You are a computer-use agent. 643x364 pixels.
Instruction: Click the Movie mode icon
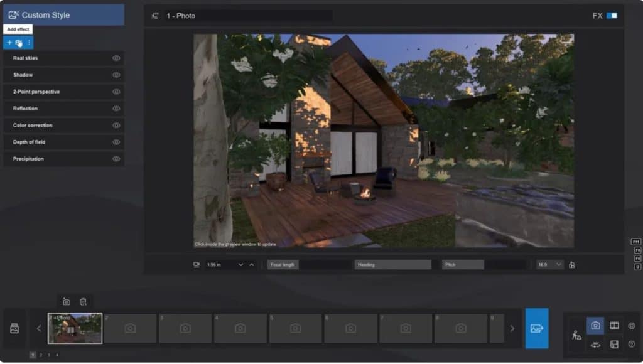[x=615, y=325]
